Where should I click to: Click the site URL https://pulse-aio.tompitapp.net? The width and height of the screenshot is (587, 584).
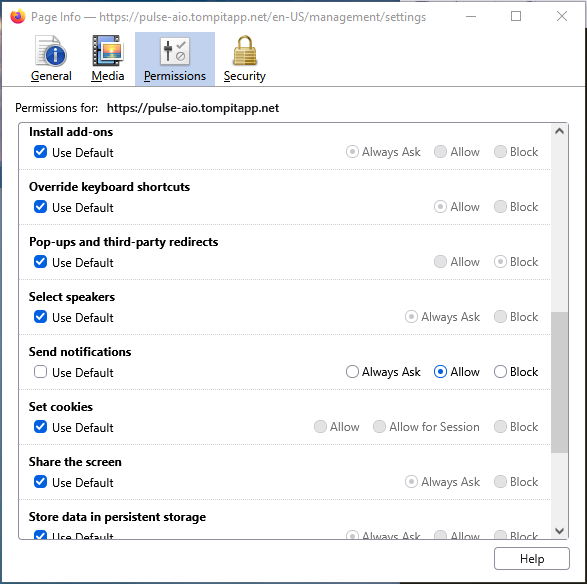tap(193, 108)
